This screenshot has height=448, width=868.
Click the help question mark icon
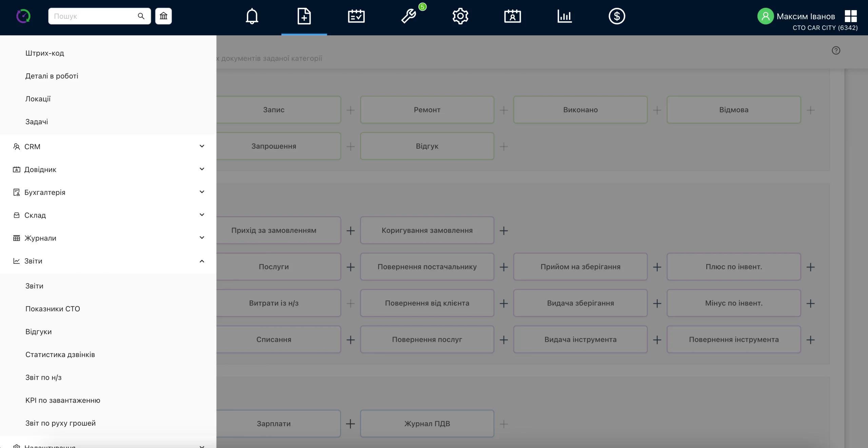pos(836,51)
